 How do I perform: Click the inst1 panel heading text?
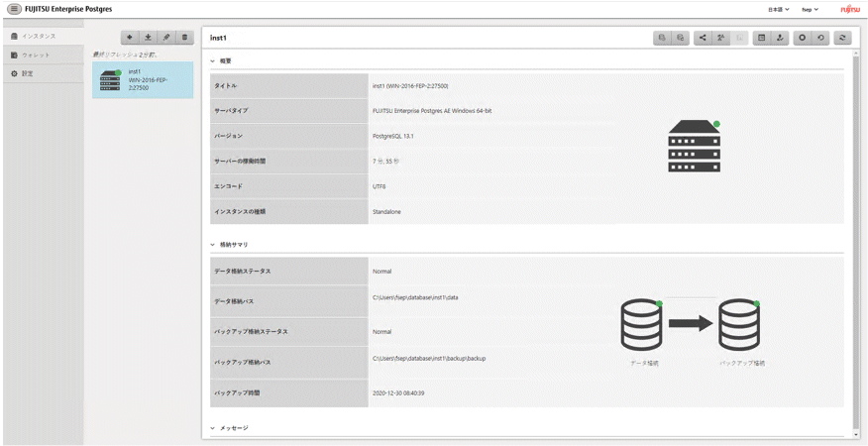pyautogui.click(x=219, y=37)
